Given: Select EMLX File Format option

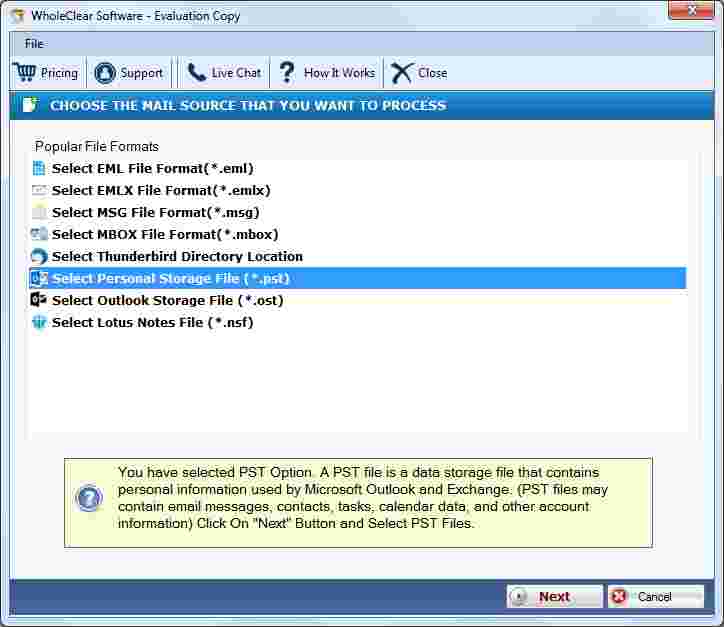Looking at the screenshot, I should (x=161, y=190).
